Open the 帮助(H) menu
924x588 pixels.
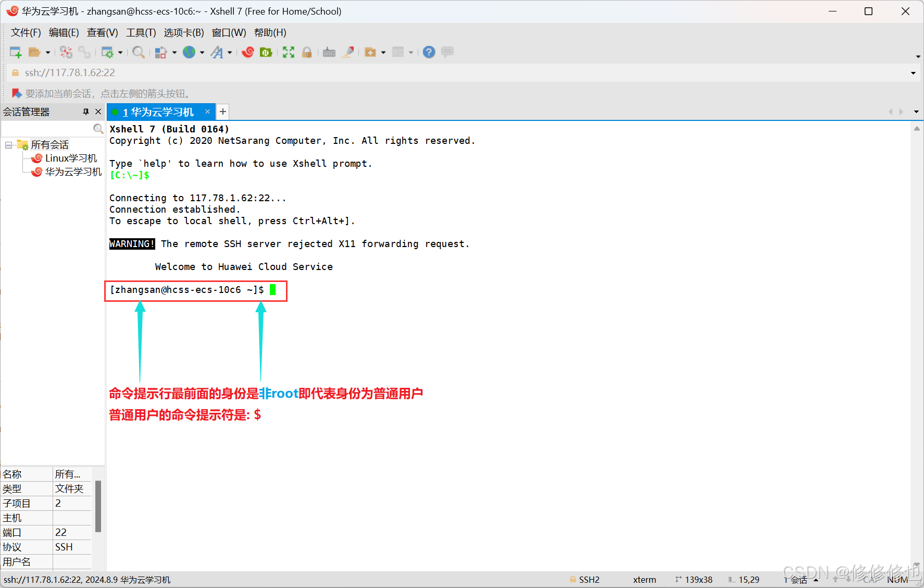coord(270,33)
